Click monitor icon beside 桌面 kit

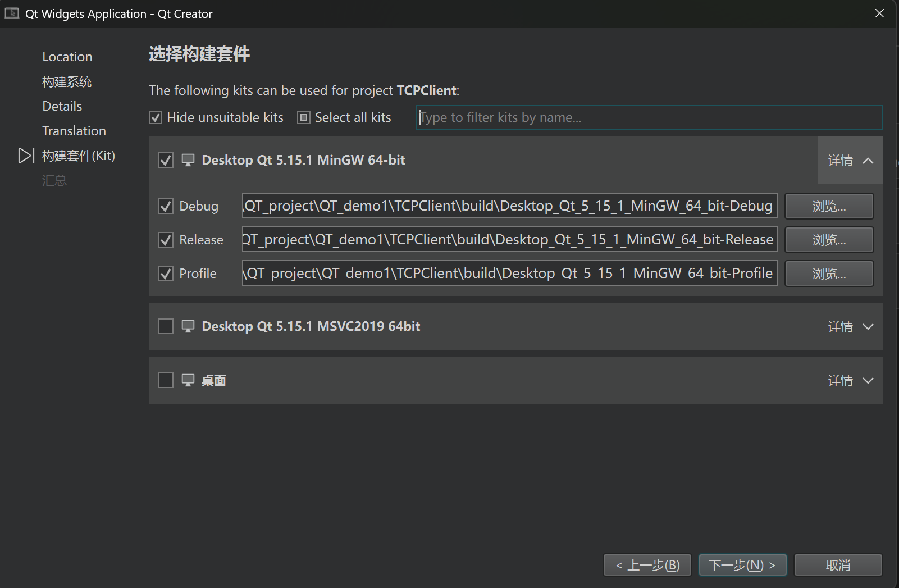pyautogui.click(x=188, y=380)
